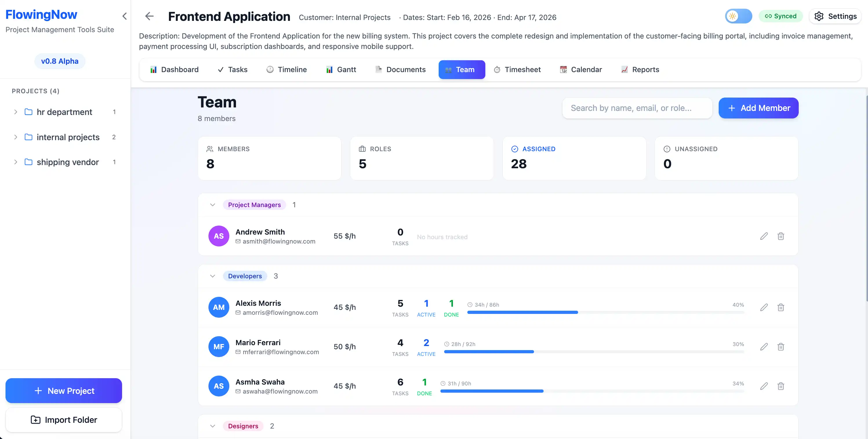Select the Gantt chart icon

coord(329,69)
